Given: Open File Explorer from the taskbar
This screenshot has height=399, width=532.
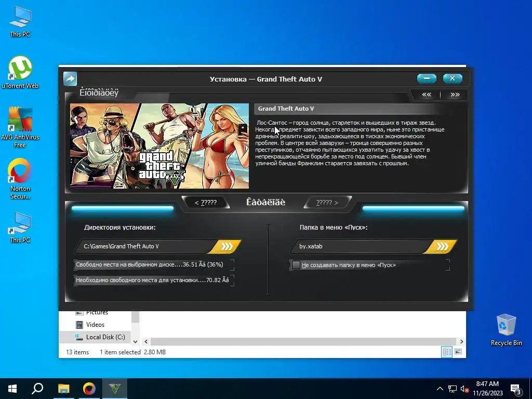Looking at the screenshot, I should coord(63,389).
